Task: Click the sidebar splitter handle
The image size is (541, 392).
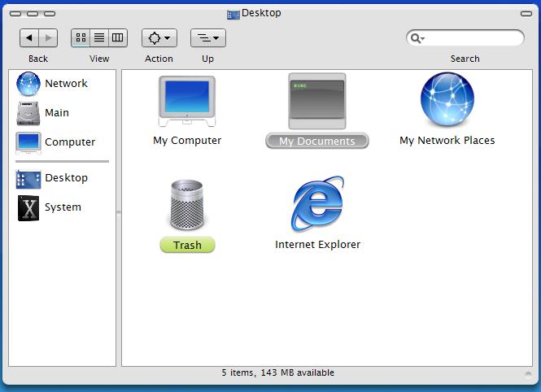Action: [x=119, y=212]
